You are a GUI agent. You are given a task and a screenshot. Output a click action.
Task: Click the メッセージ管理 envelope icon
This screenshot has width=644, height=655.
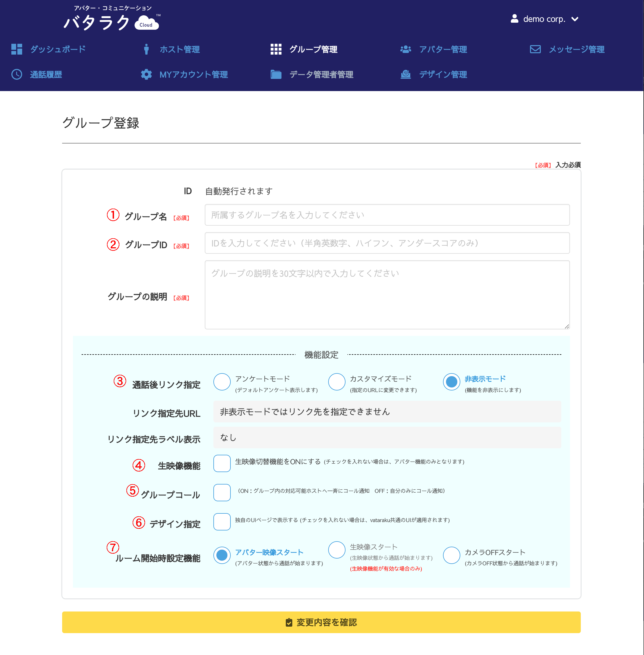(x=535, y=49)
